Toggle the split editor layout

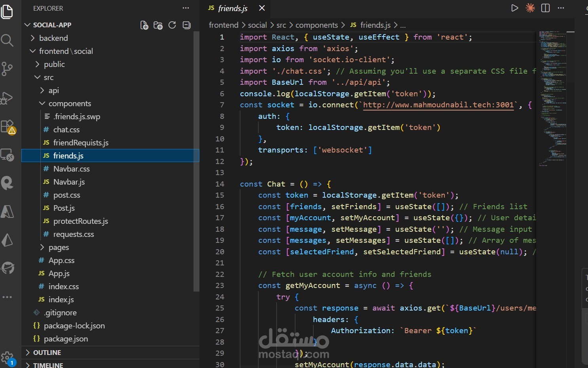(x=545, y=8)
